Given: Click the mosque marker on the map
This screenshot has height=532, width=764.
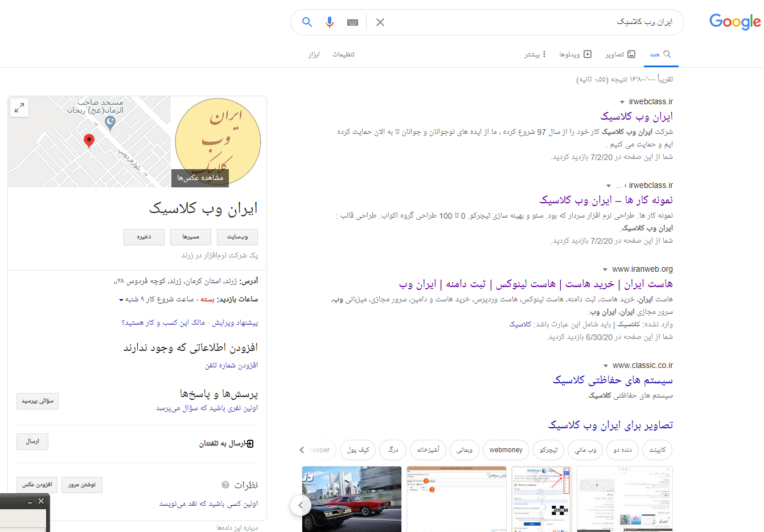Looking at the screenshot, I should (110, 122).
